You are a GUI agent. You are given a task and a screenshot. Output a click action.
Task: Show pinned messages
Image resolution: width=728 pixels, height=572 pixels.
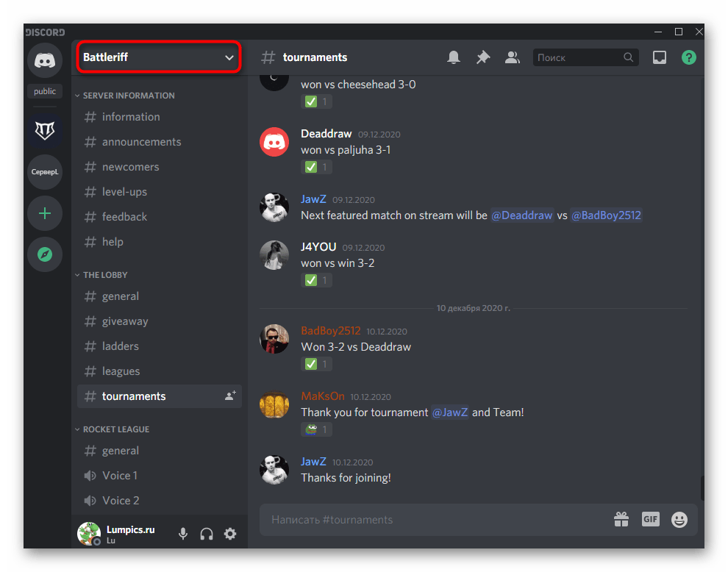pos(483,57)
